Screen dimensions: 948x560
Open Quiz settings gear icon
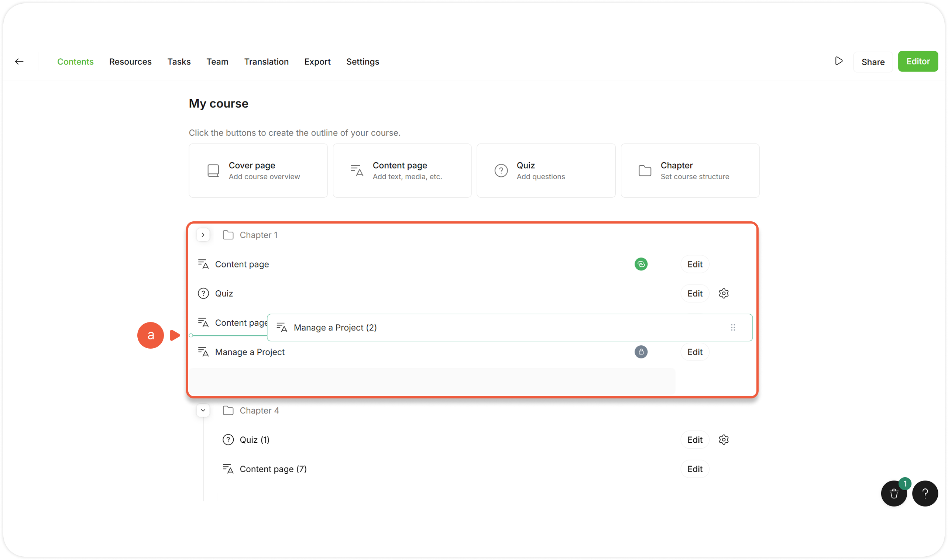[723, 293]
